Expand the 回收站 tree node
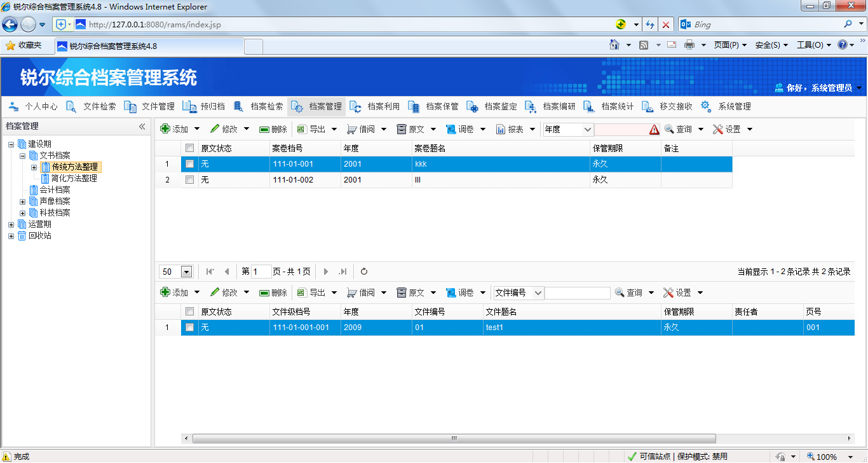 pos(11,235)
